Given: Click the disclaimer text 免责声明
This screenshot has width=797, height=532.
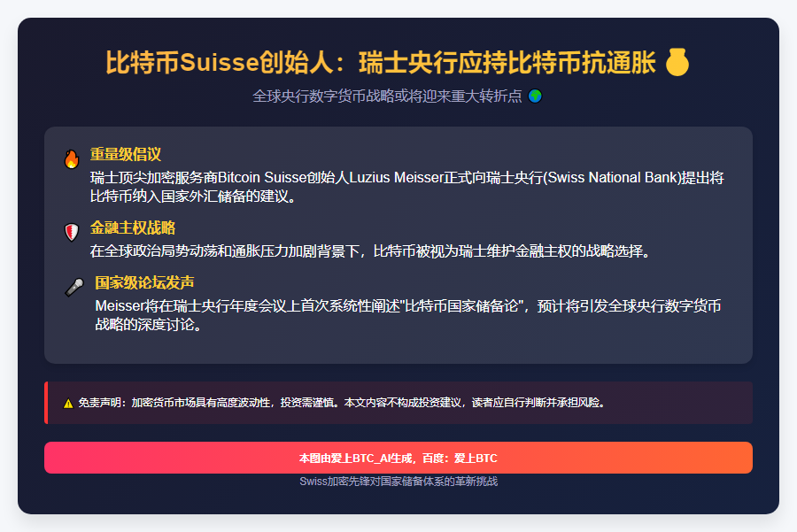Looking at the screenshot, I should [x=342, y=403].
